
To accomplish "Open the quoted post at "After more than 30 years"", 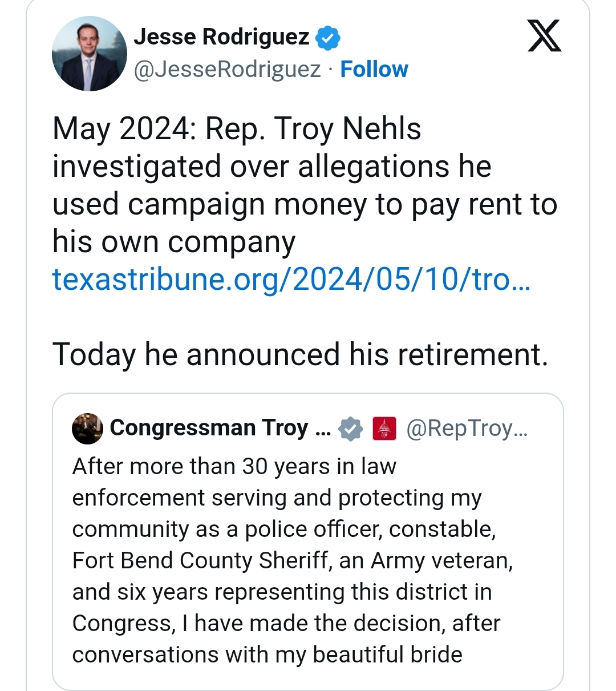I will tap(234, 467).
